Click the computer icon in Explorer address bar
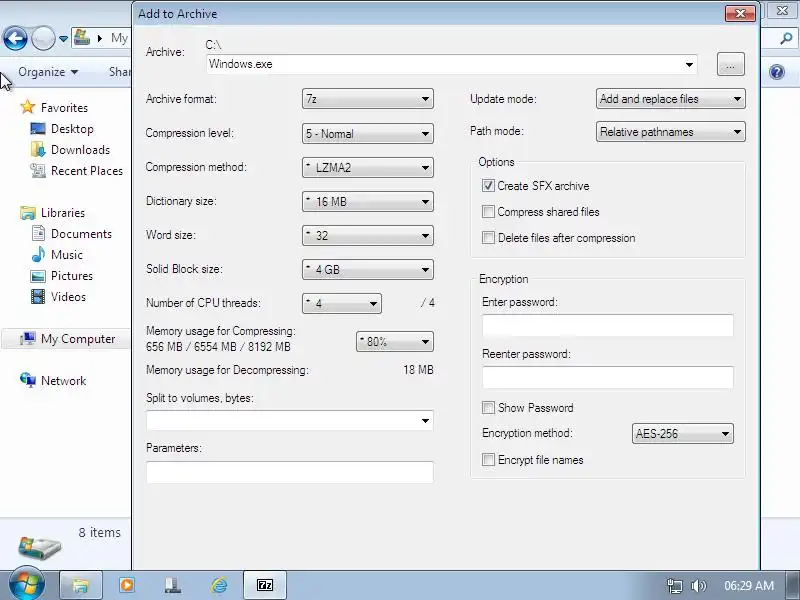 (x=82, y=37)
